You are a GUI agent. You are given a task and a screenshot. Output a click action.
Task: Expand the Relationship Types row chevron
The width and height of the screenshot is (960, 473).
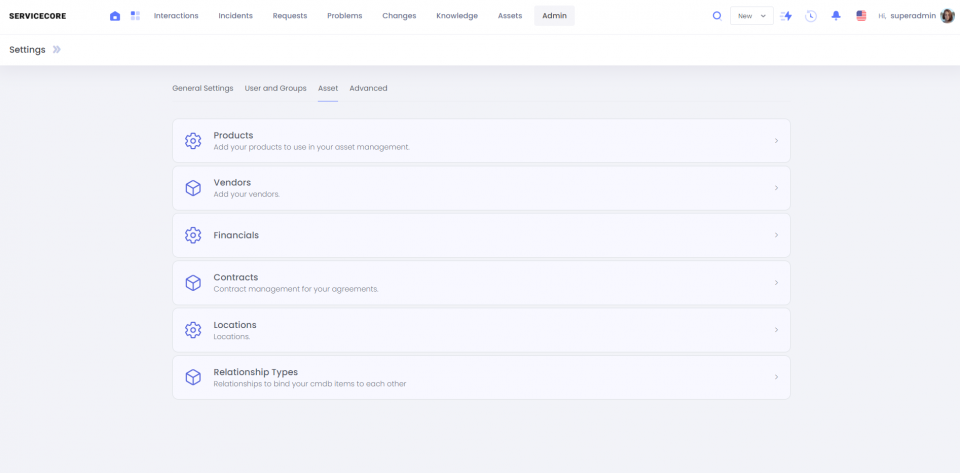(776, 377)
